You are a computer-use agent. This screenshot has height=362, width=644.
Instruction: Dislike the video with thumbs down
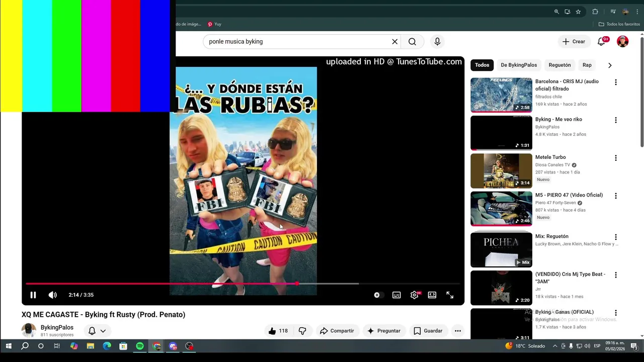tap(302, 331)
